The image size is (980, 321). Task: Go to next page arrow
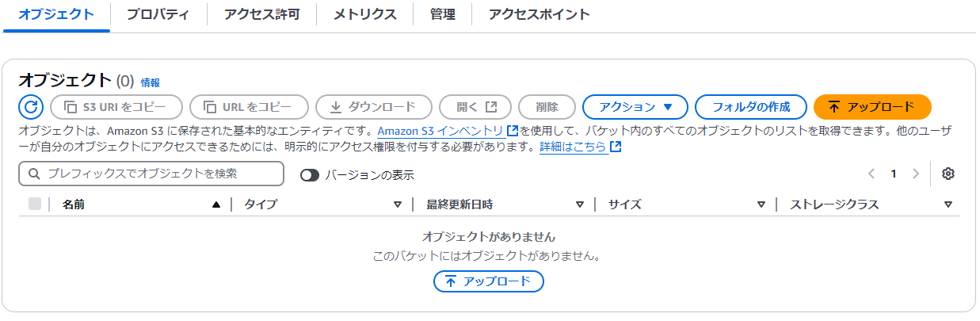[x=916, y=174]
